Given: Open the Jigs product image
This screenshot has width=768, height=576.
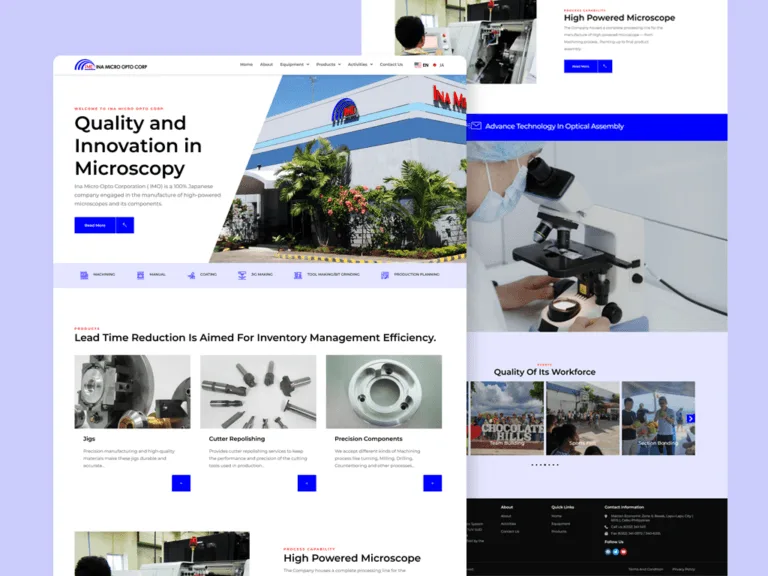Looking at the screenshot, I should click(132, 392).
